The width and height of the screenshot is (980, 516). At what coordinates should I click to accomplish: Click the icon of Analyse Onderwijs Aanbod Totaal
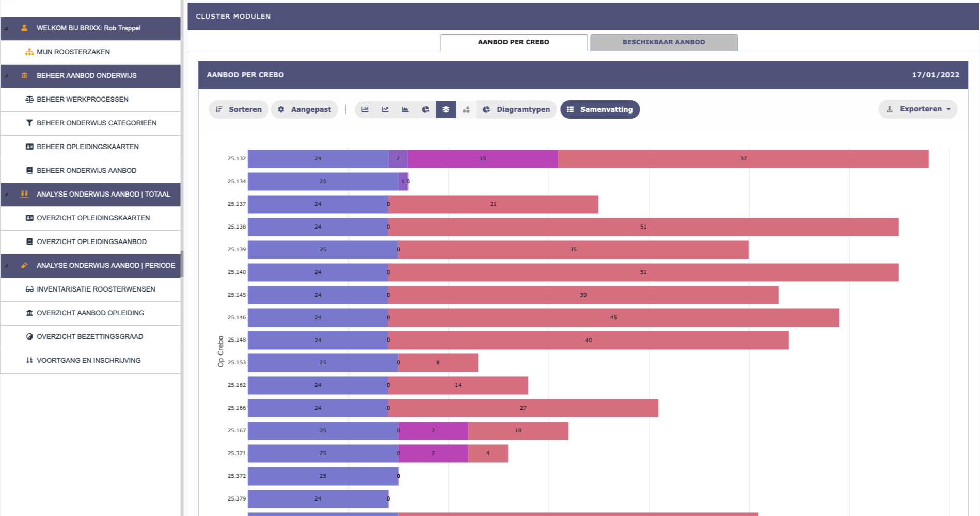click(x=24, y=194)
